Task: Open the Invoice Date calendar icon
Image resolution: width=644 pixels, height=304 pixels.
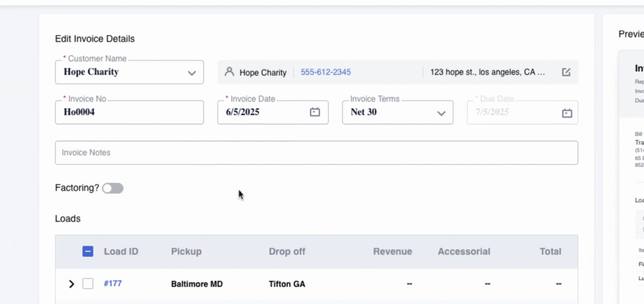Action: tap(315, 112)
